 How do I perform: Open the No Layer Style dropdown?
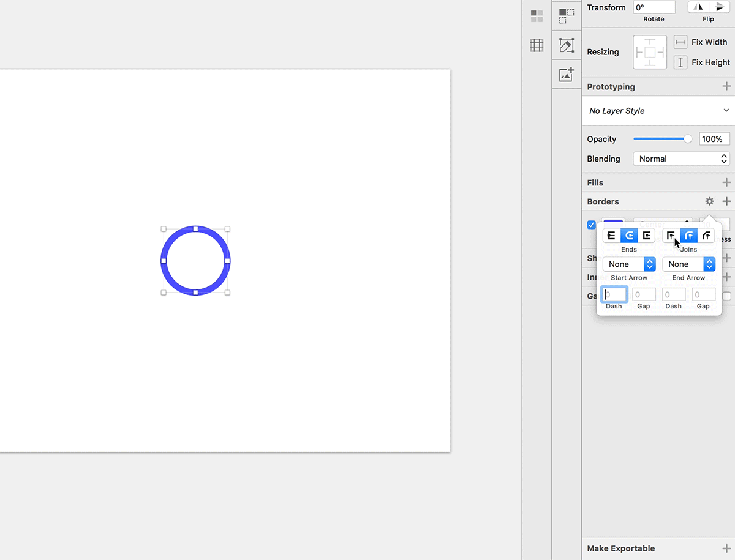(x=658, y=111)
